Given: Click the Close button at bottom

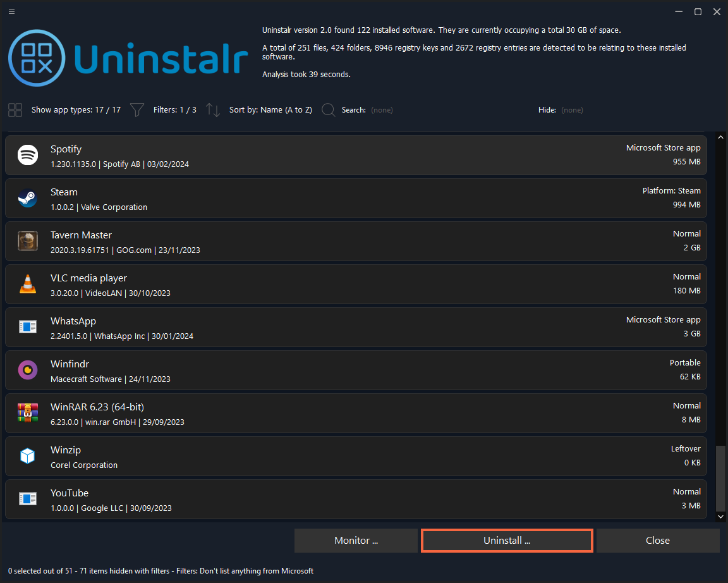Looking at the screenshot, I should click(x=658, y=540).
